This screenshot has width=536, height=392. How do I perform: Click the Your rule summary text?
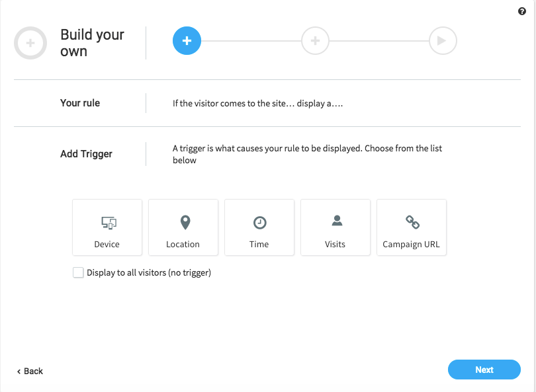[257, 104]
